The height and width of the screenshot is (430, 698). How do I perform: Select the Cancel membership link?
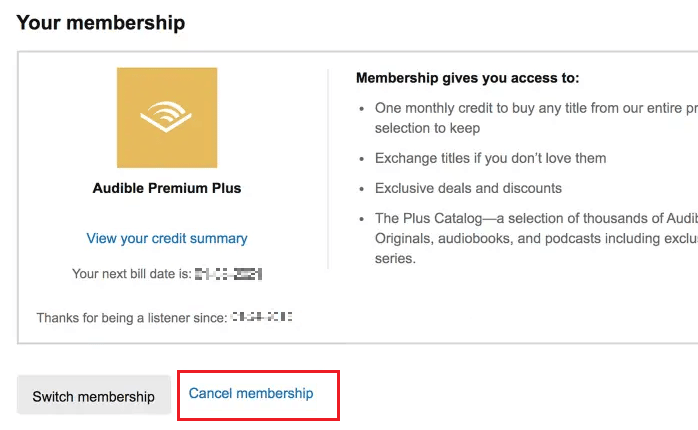251,393
